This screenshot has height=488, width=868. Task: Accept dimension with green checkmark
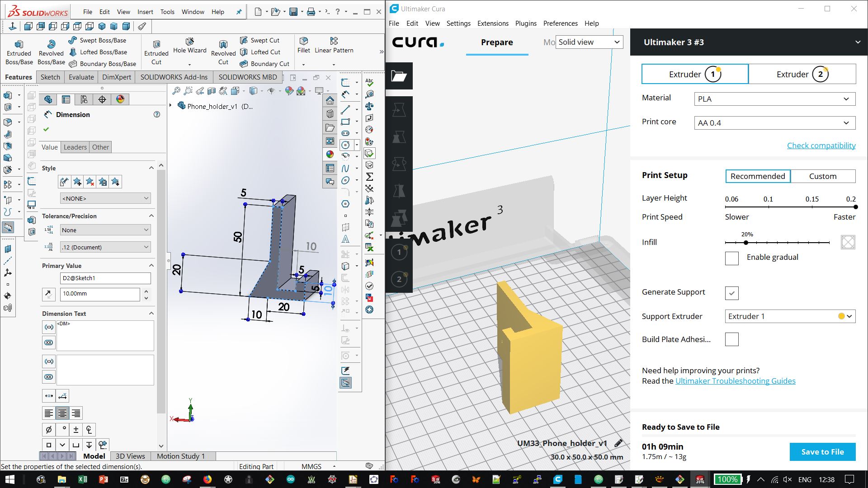[46, 130]
